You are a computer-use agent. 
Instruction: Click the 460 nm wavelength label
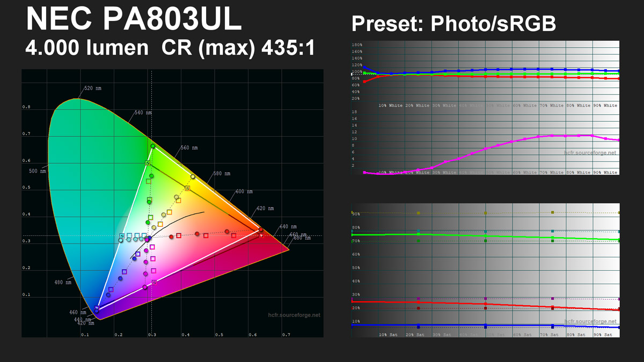pos(77,312)
